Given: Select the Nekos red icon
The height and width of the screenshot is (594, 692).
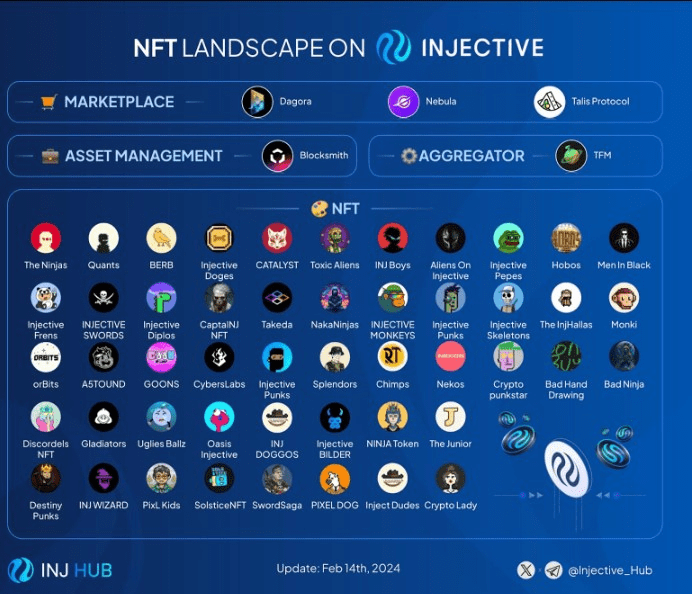Looking at the screenshot, I should [451, 357].
